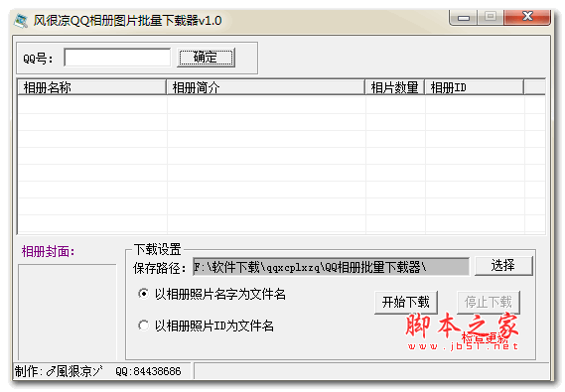This screenshot has height=392, width=565.
Task: Click the disabled maximize button
Action: [491, 17]
